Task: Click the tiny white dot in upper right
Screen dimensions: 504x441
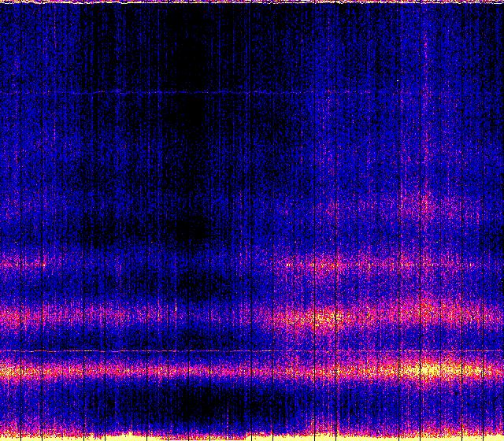Action: click(399, 81)
